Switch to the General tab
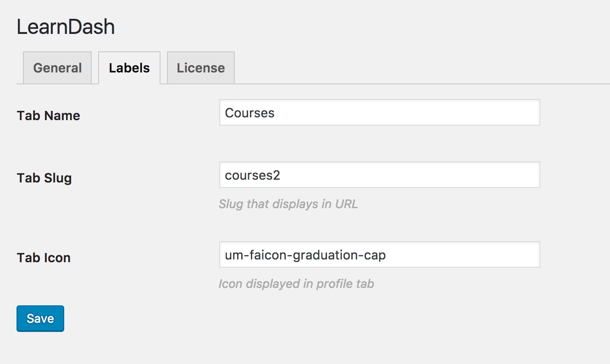The width and height of the screenshot is (610, 364). click(57, 68)
